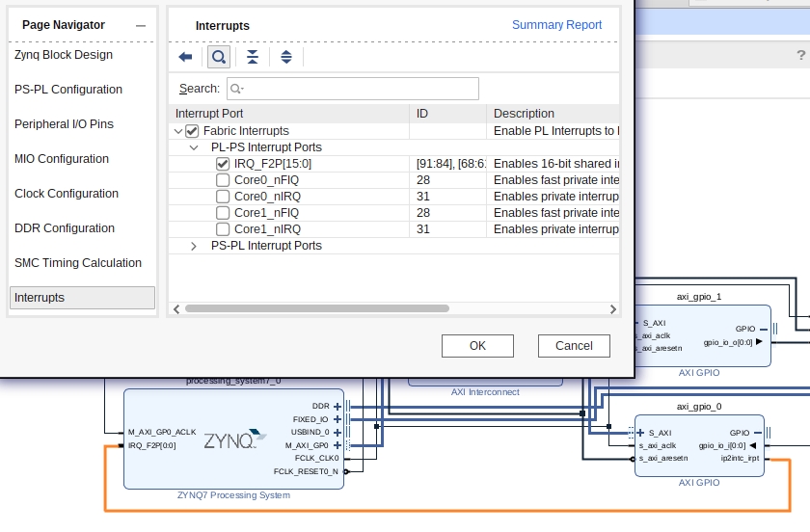Viewport: 810px width, 532px height.
Task: Select the Interrupts page in navigator
Action: 82,298
